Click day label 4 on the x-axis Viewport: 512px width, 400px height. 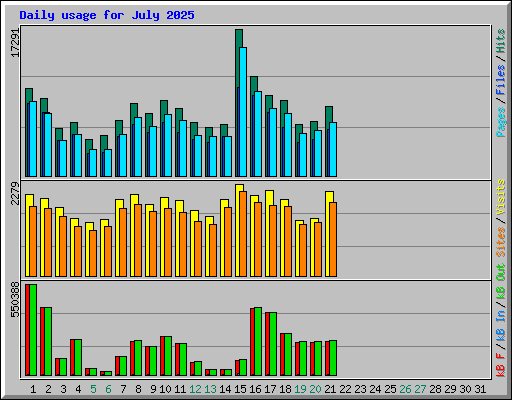click(x=78, y=389)
